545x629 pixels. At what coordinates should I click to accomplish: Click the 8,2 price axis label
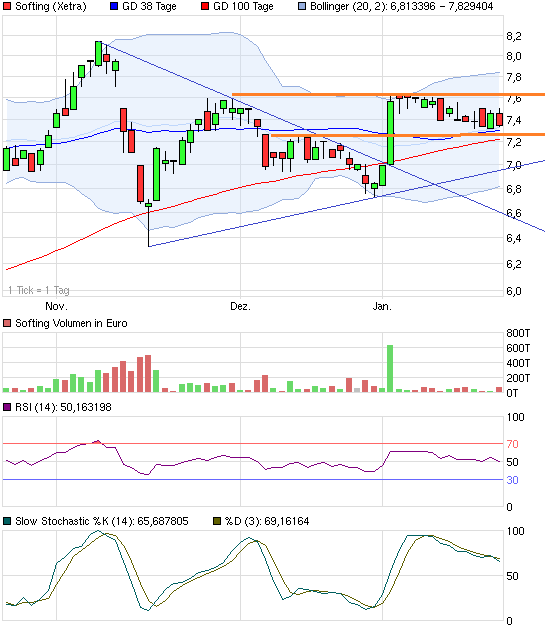[514, 37]
